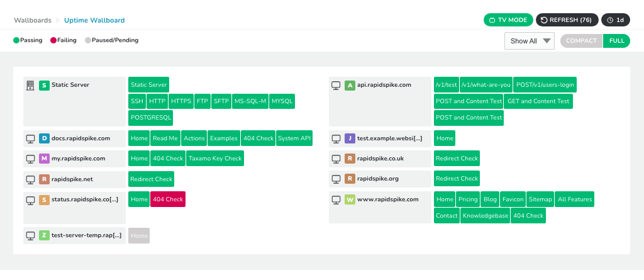Click the monitor icon beside www.rapidspike.com
The image size is (644, 280).
point(336,200)
